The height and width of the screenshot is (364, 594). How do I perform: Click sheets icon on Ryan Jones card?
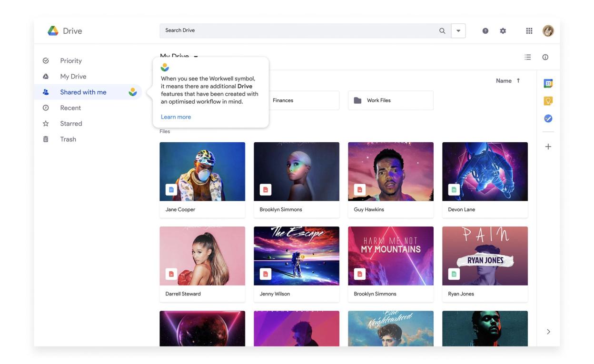tap(454, 274)
